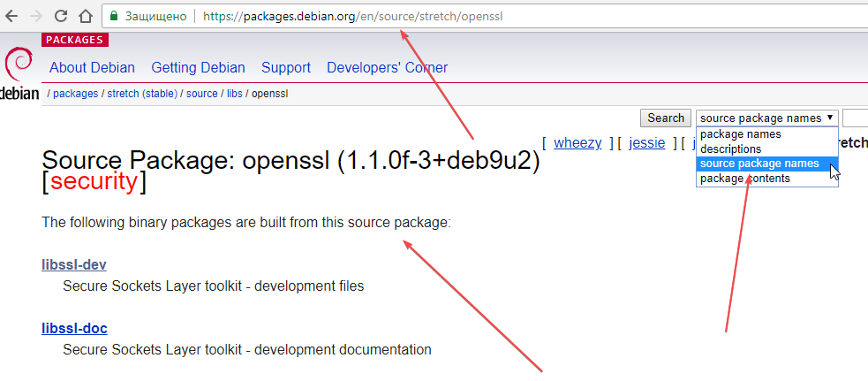Choose descriptions in the dropdown list
Image resolution: width=868 pixels, height=381 pixels.
coord(767,149)
